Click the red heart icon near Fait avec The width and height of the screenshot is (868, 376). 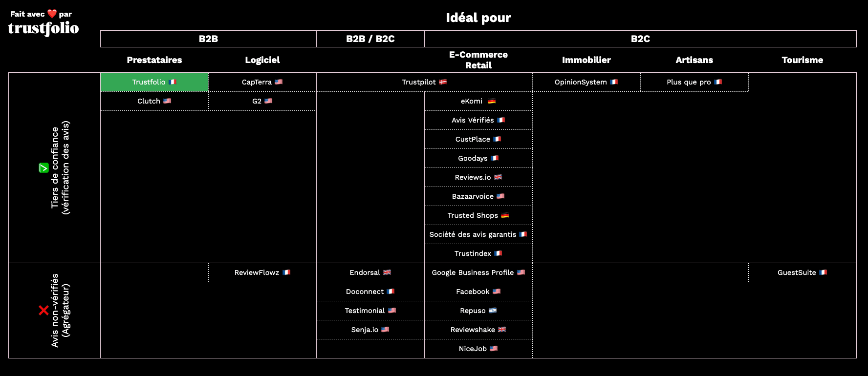[52, 14]
